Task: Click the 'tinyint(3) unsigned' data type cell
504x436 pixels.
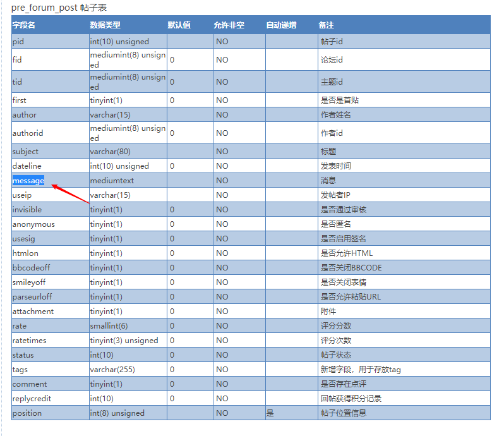Action: [x=128, y=340]
